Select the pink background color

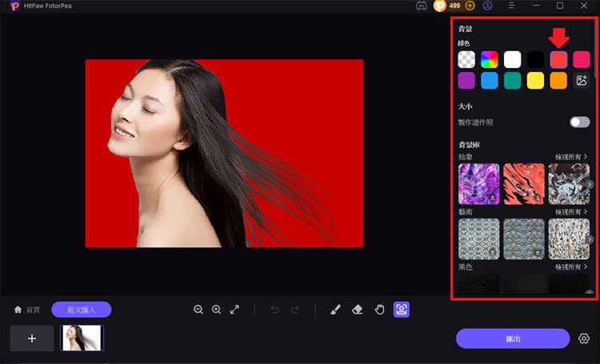(x=582, y=60)
